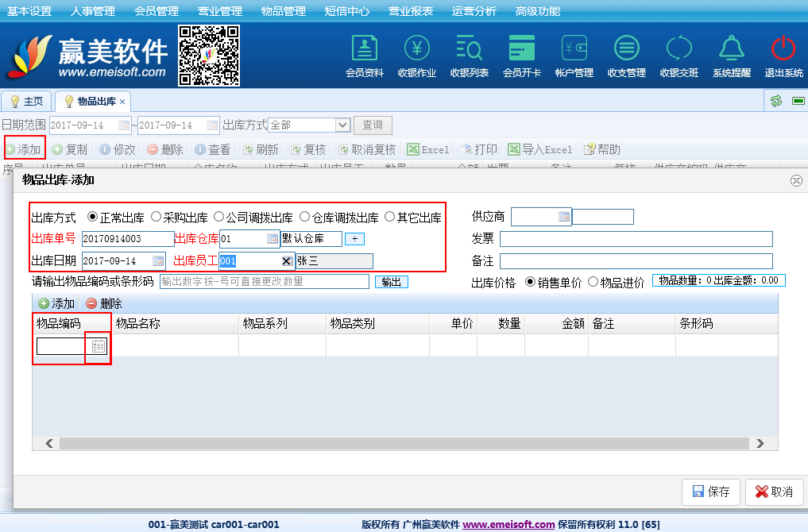Image resolution: width=808 pixels, height=532 pixels.
Task: Select the 采购出库 radio button
Action: [156, 217]
